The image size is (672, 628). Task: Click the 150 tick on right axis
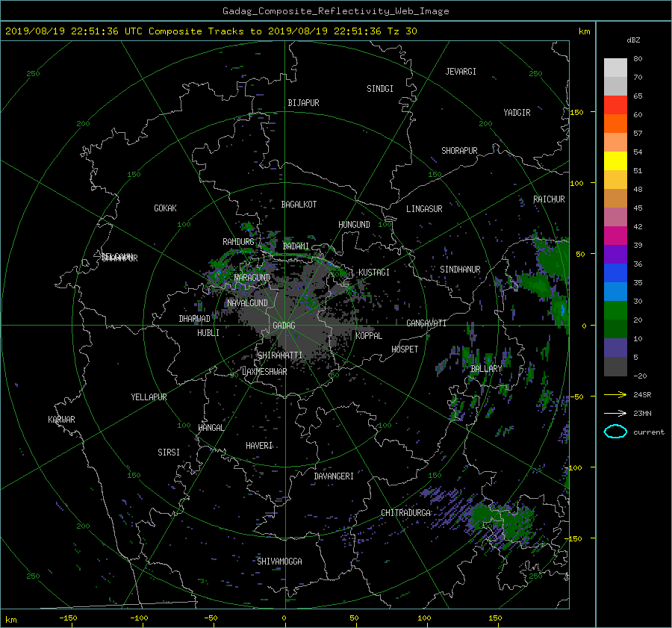[576, 112]
